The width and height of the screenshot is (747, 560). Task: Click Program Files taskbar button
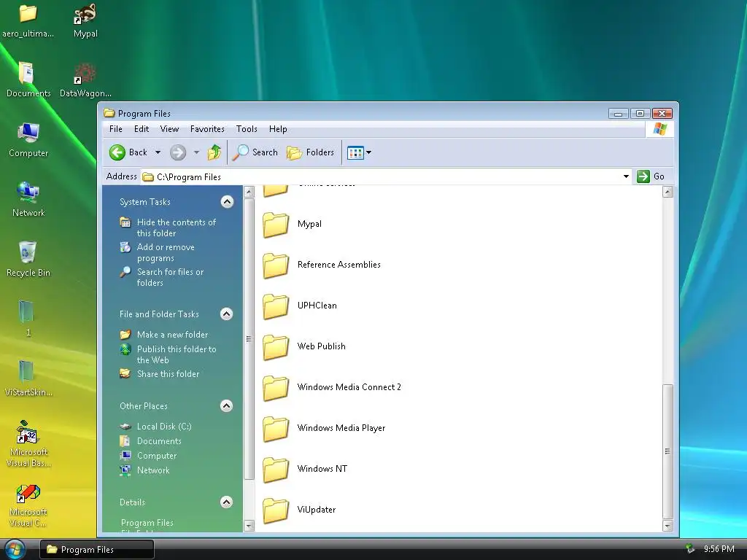coord(97,550)
